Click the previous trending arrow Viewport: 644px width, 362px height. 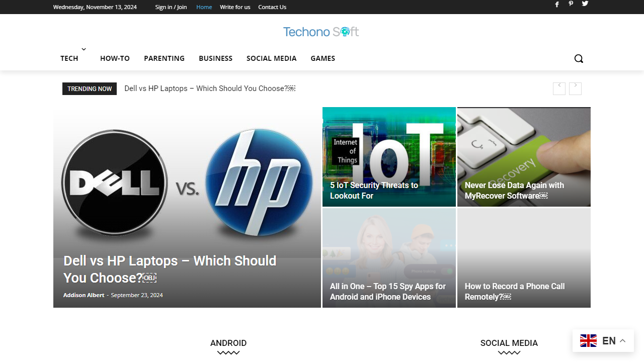point(559,88)
